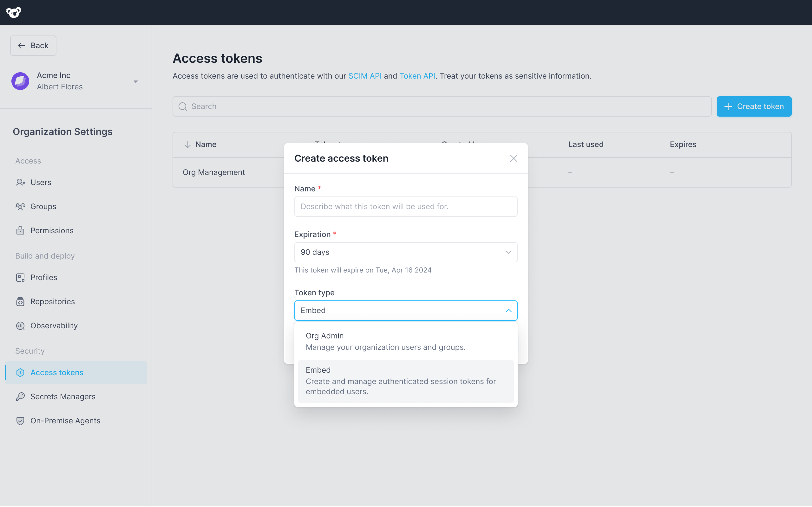Open the SCIM API link

(365, 76)
